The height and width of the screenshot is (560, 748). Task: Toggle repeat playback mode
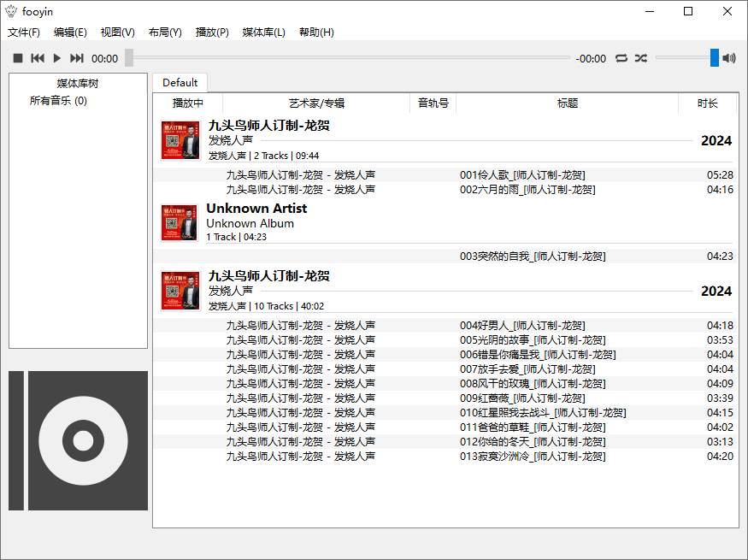(621, 58)
